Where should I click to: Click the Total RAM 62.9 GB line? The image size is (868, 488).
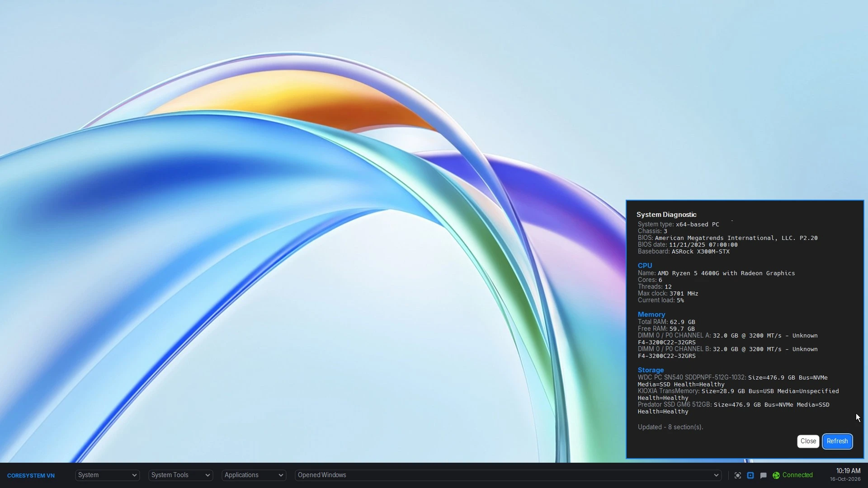pos(666,322)
